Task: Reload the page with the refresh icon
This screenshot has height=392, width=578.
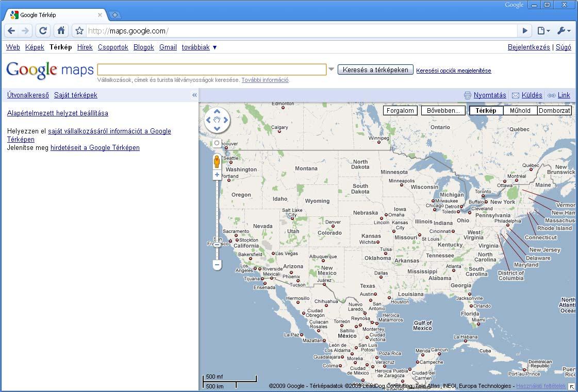Action: point(43,31)
